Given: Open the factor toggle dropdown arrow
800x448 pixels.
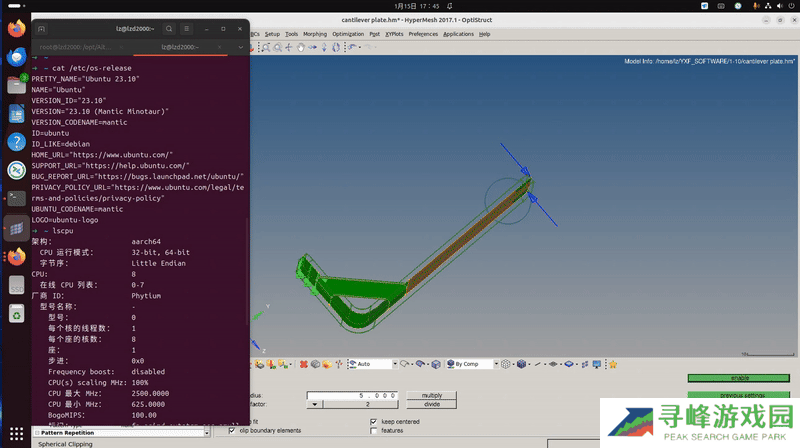Looking at the screenshot, I should pos(314,405).
